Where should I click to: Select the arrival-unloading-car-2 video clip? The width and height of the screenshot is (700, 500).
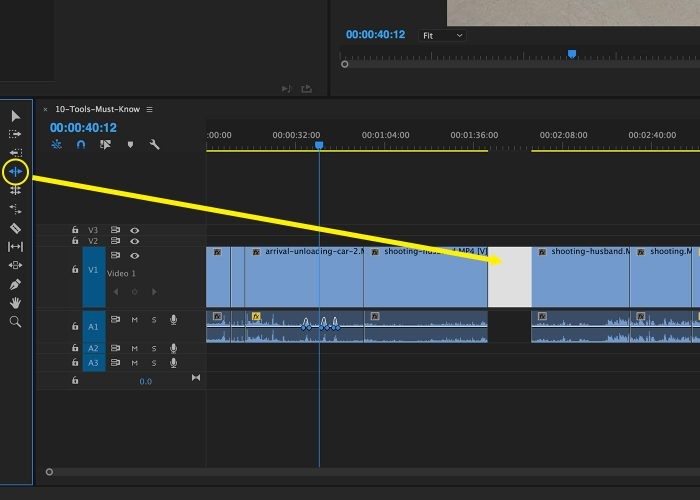tap(304, 277)
